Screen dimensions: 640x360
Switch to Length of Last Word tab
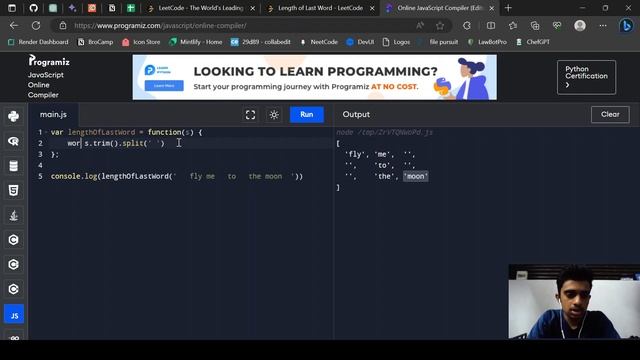[x=320, y=8]
